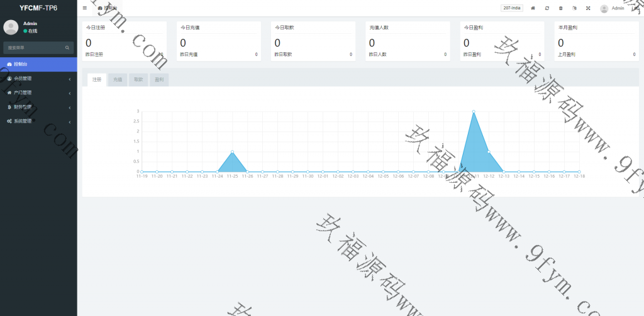Viewport: 644px width, 316px height.
Task: Switch to the 取款 chart tab
Action: pos(138,80)
